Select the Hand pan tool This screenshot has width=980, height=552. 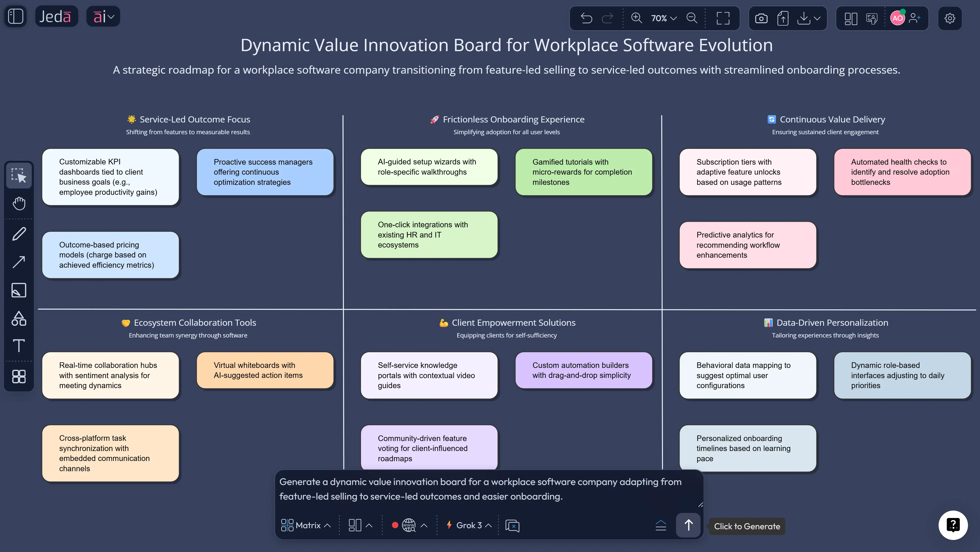[x=19, y=203]
